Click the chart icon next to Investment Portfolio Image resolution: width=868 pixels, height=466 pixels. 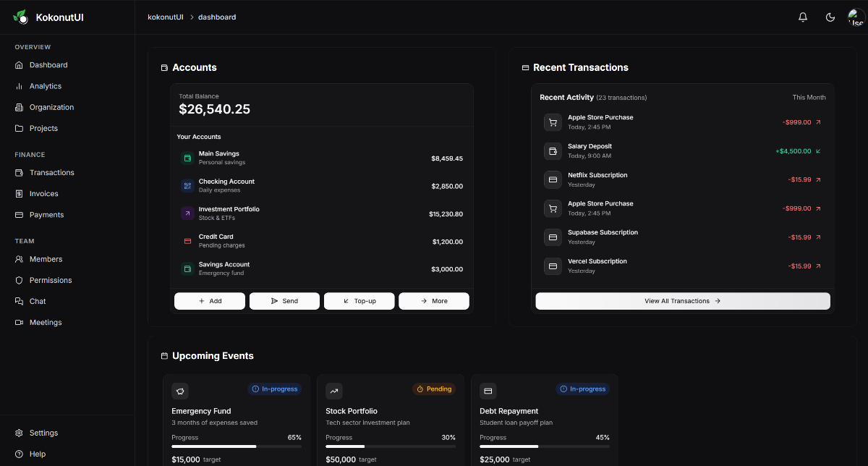pos(187,213)
